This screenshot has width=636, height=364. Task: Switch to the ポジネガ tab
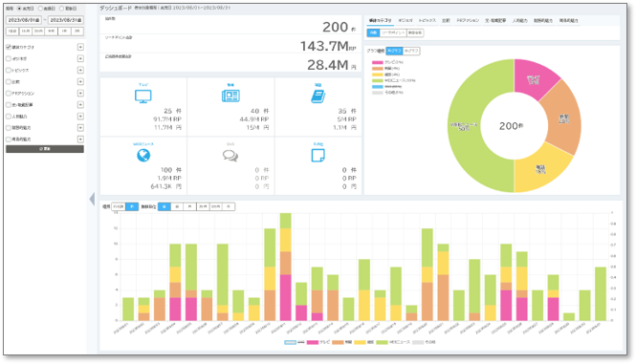tap(406, 21)
